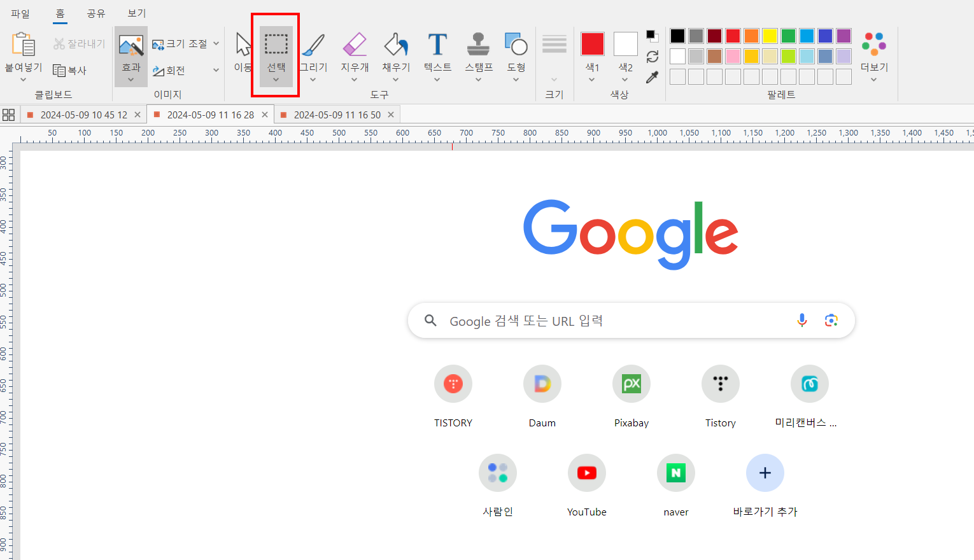The image size is (974, 560).
Task: Switch to tab 2024-05-09 11 16 28
Action: pos(210,115)
